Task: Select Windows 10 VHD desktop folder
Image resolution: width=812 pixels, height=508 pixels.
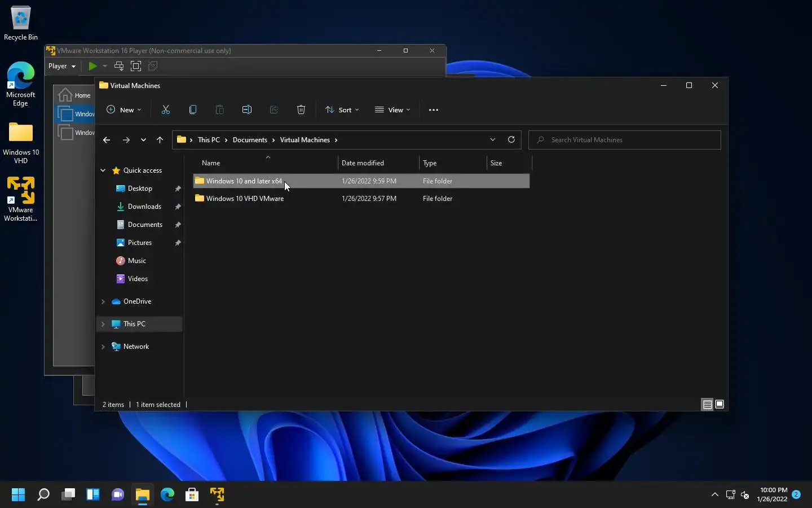Action: click(x=21, y=142)
